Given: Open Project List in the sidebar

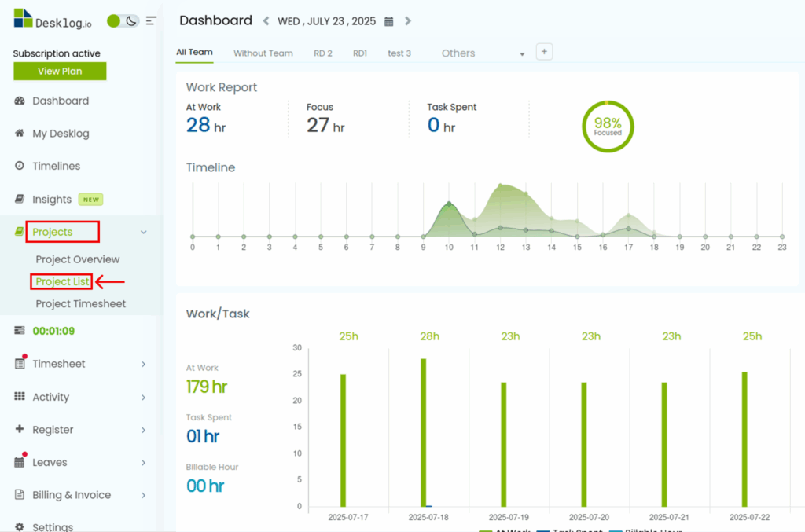Looking at the screenshot, I should (x=63, y=281).
